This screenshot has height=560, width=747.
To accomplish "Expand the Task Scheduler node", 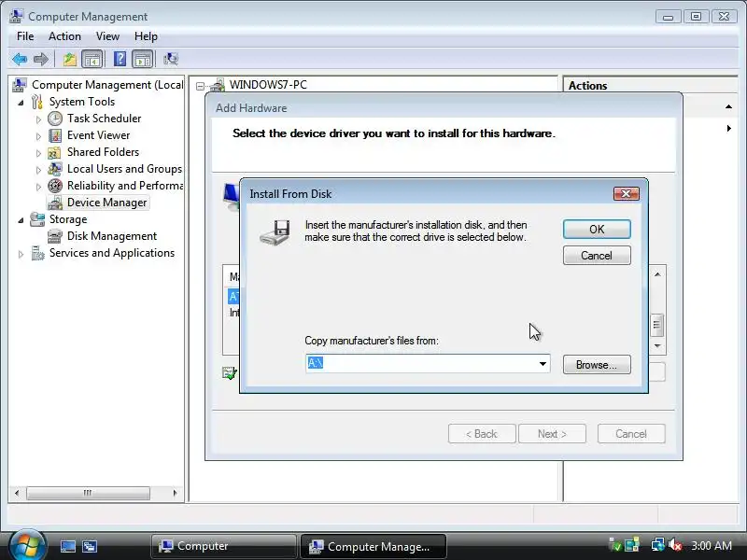I will click(38, 119).
